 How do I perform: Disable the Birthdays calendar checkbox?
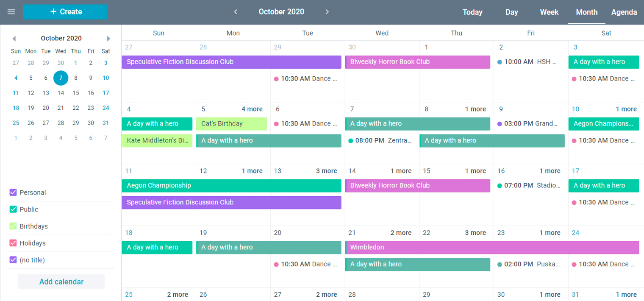pyautogui.click(x=13, y=226)
